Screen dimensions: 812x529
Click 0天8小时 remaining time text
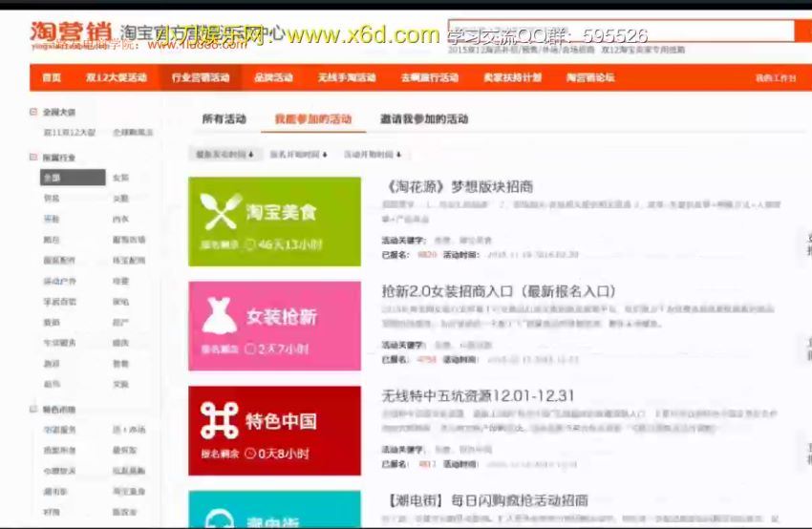click(284, 454)
